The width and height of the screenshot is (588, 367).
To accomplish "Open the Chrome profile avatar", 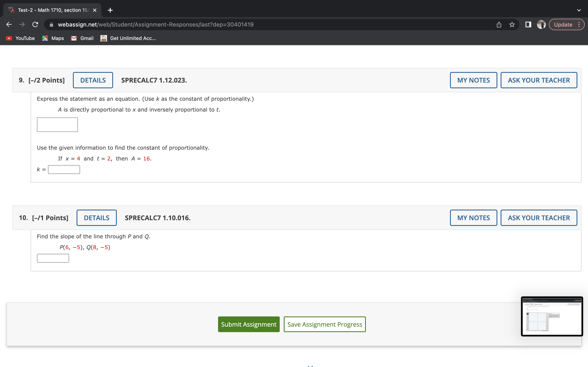I will [541, 24].
